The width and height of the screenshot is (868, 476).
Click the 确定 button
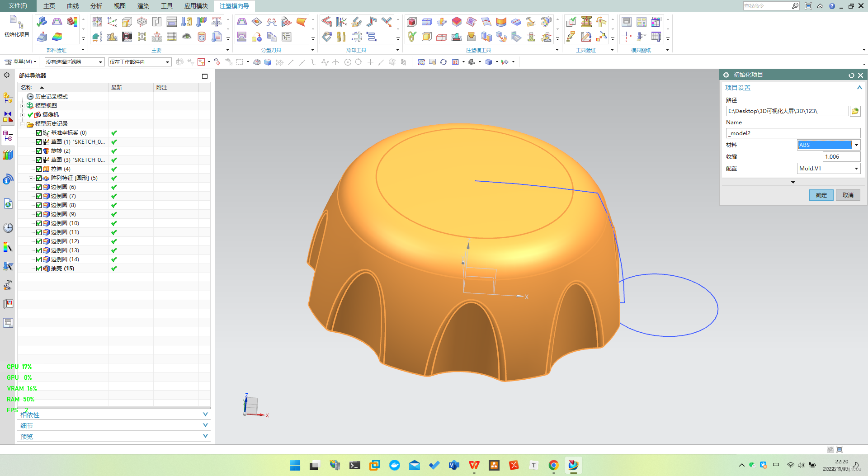821,195
